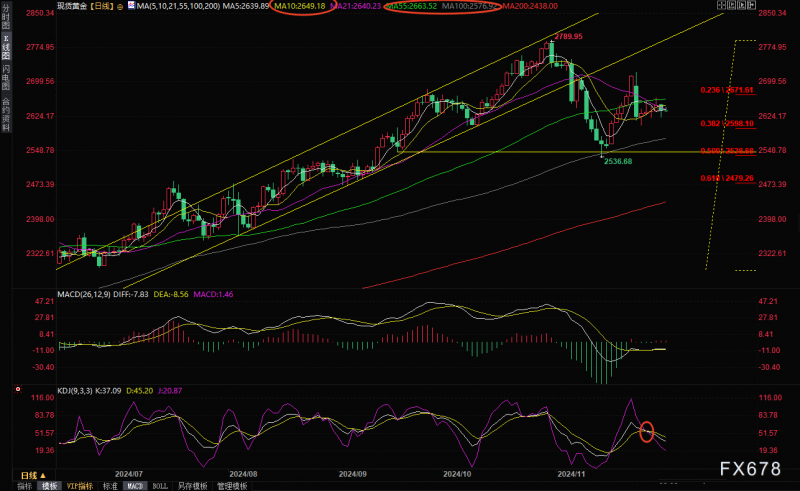Screen dimensions: 800x491
Task: Click the small round icon after 日线 title
Action: [x=120, y=7]
